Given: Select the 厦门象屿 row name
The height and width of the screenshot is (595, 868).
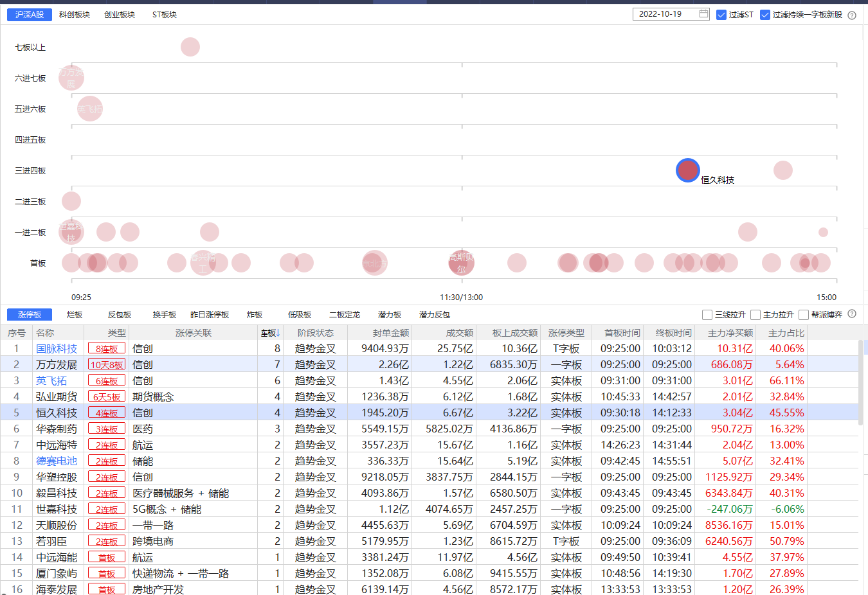Looking at the screenshot, I should [57, 573].
